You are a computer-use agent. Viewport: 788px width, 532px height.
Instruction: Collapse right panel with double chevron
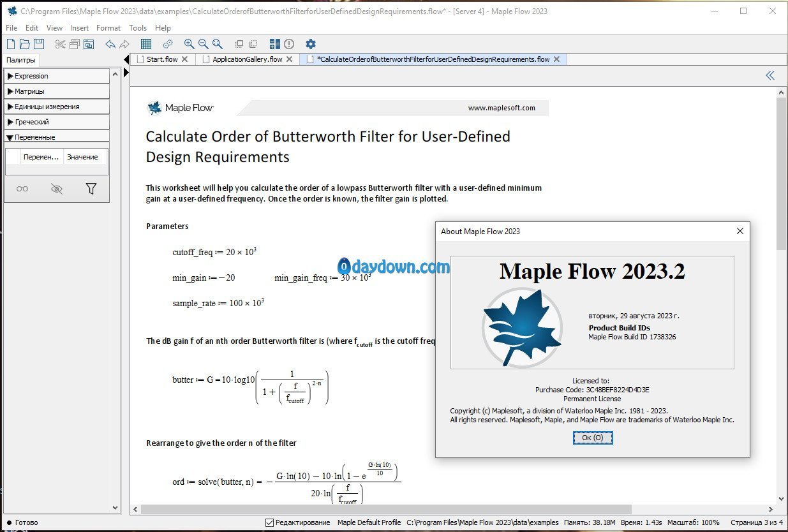[770, 75]
